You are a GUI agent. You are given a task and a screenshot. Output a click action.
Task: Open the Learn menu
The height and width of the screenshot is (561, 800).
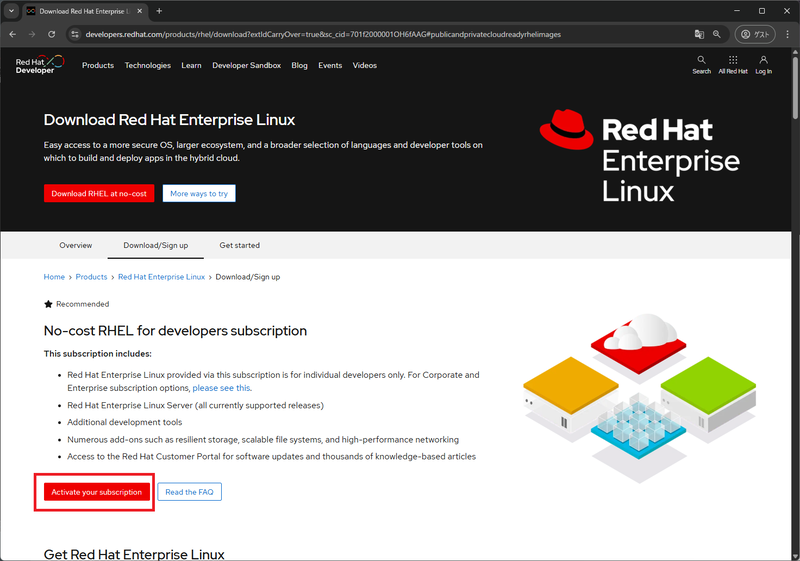(191, 65)
